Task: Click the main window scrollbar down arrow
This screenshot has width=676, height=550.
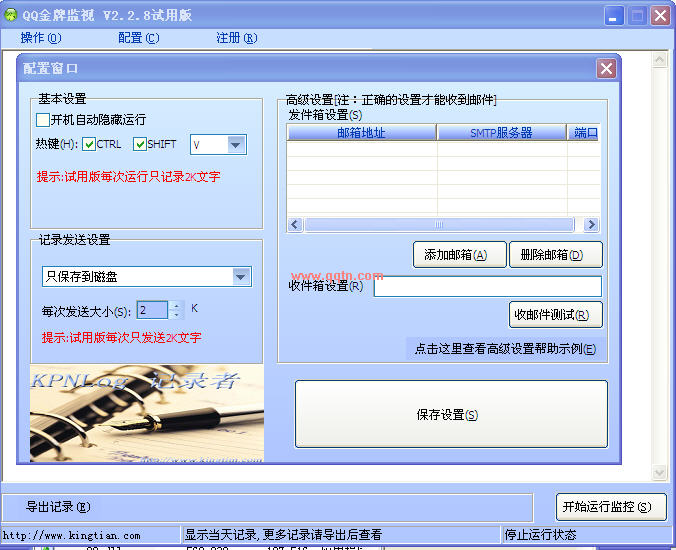Action: pyautogui.click(x=659, y=473)
